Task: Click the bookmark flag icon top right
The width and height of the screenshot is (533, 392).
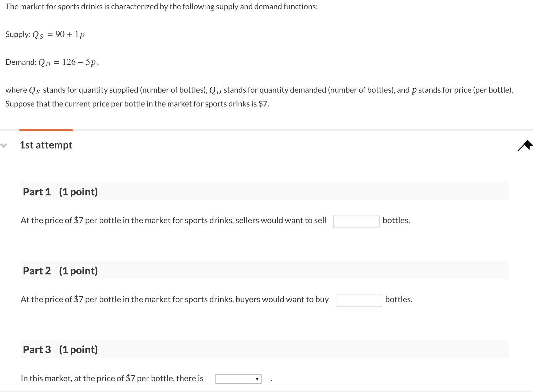Action: (x=525, y=146)
